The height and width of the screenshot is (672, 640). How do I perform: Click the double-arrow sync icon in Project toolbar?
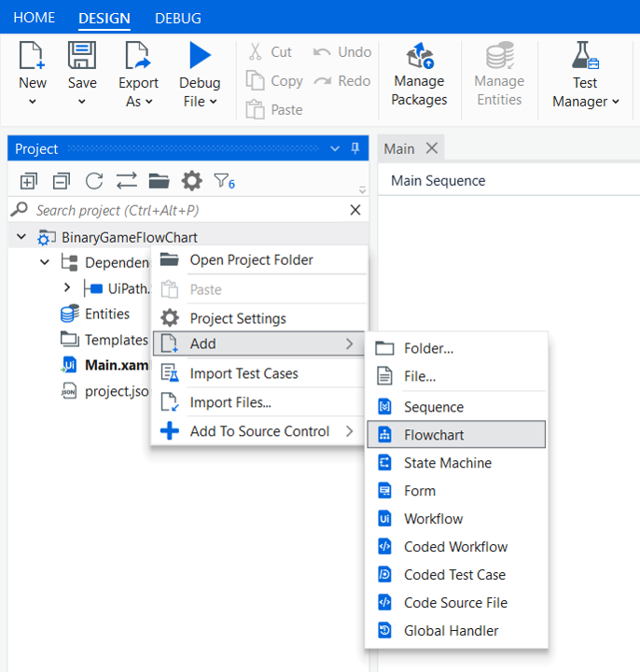tap(127, 181)
